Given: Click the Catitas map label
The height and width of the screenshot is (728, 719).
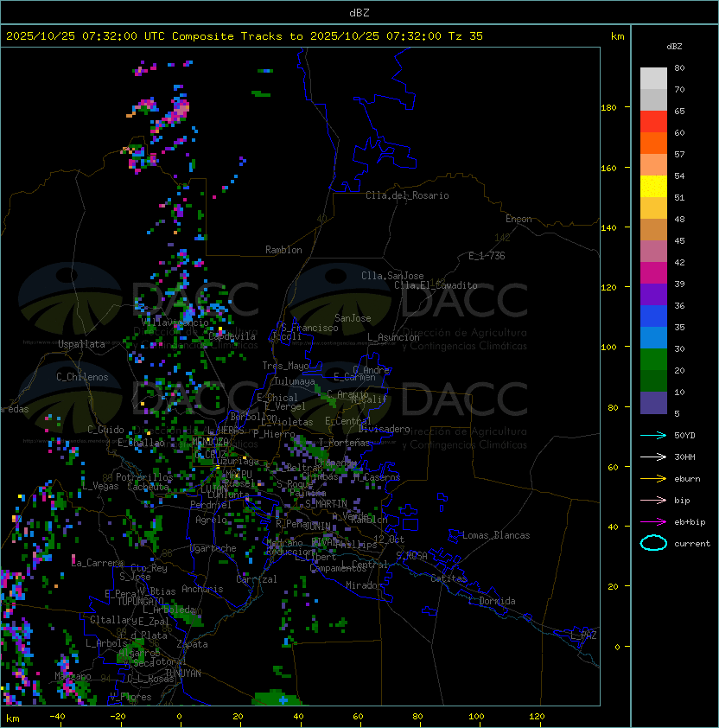Looking at the screenshot, I should point(449,578).
